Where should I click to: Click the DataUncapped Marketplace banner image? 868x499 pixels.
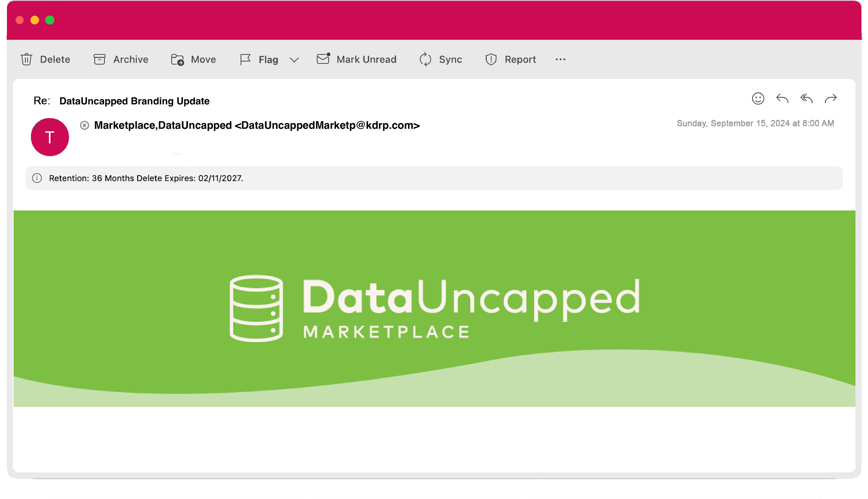pos(434,308)
